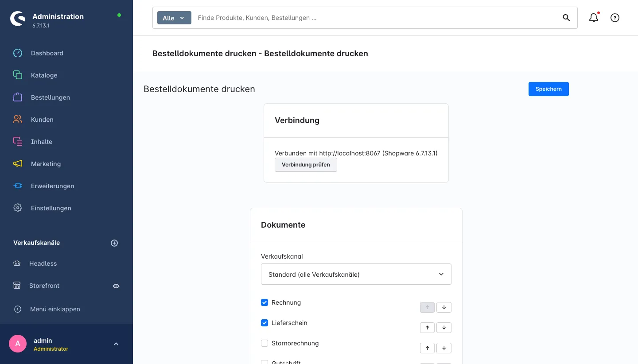Uncheck the Rechnung checkbox
The image size is (638, 364).
click(x=265, y=302)
